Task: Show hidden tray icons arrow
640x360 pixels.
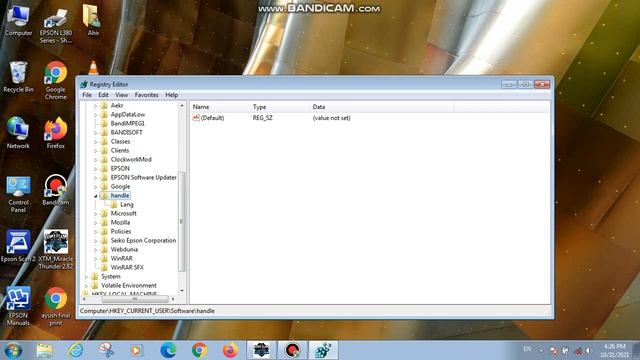Action: coord(541,351)
